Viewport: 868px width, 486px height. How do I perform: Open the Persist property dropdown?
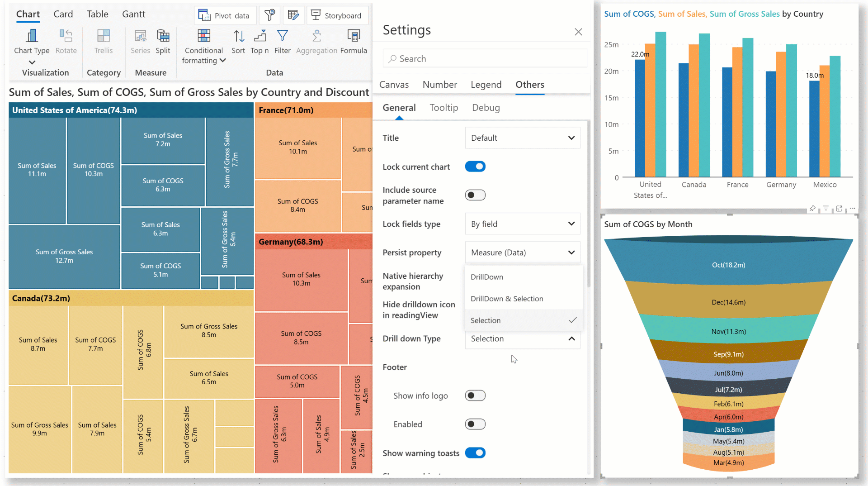point(523,253)
